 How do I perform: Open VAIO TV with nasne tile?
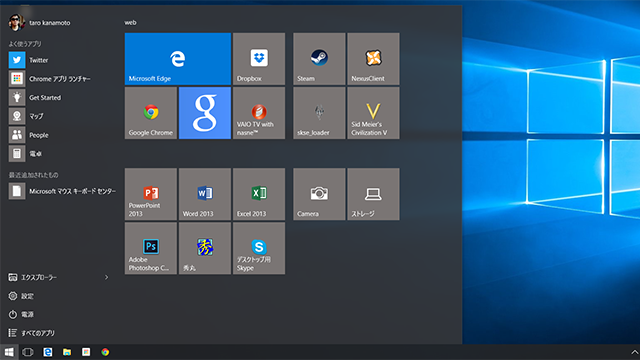point(259,113)
